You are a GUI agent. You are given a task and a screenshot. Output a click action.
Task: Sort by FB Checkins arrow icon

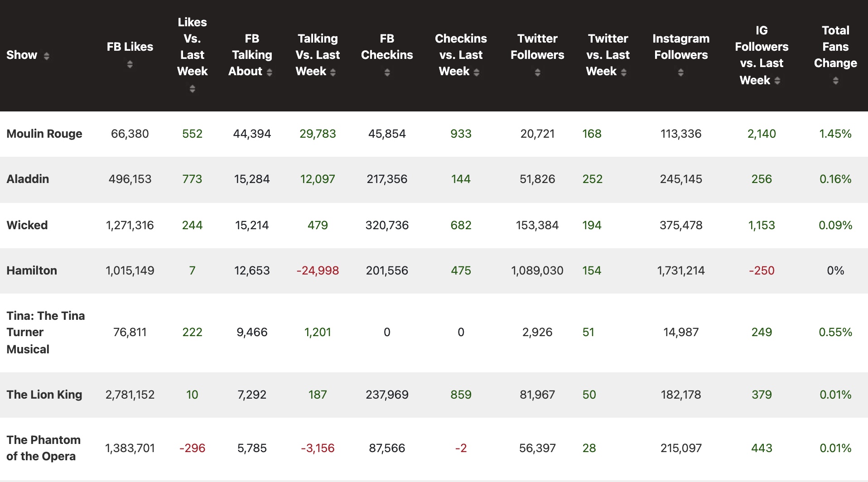387,72
